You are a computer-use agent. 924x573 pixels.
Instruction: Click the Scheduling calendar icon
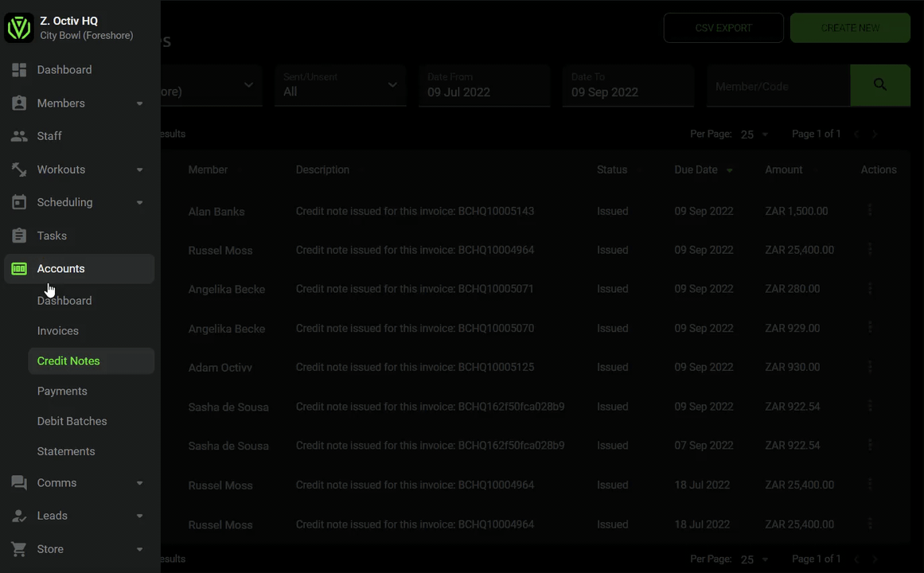19,202
